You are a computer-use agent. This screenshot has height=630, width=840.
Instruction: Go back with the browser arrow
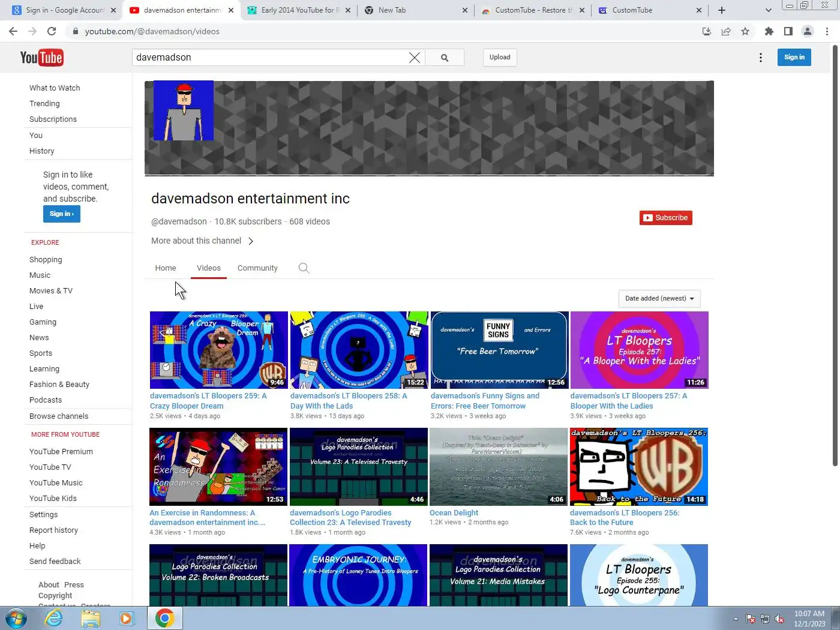[x=13, y=31]
